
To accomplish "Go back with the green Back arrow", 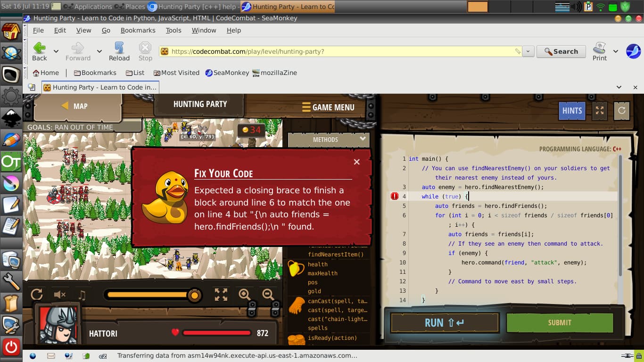I will 40,51.
